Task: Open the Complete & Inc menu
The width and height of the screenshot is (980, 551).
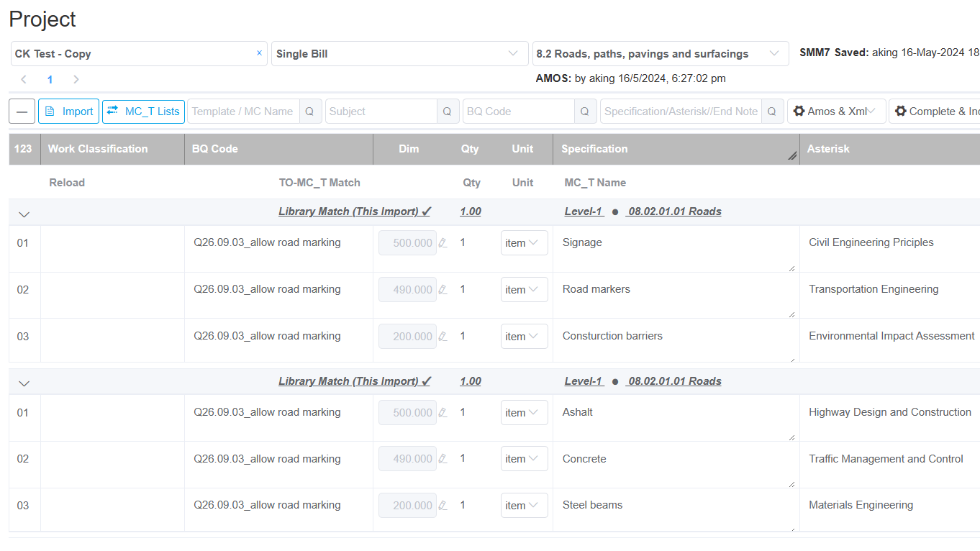Action: [x=935, y=111]
